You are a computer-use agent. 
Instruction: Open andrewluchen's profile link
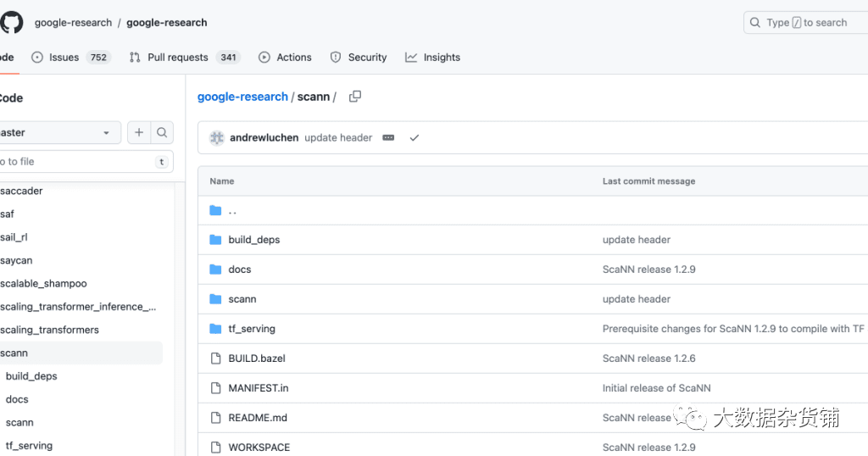(x=264, y=138)
